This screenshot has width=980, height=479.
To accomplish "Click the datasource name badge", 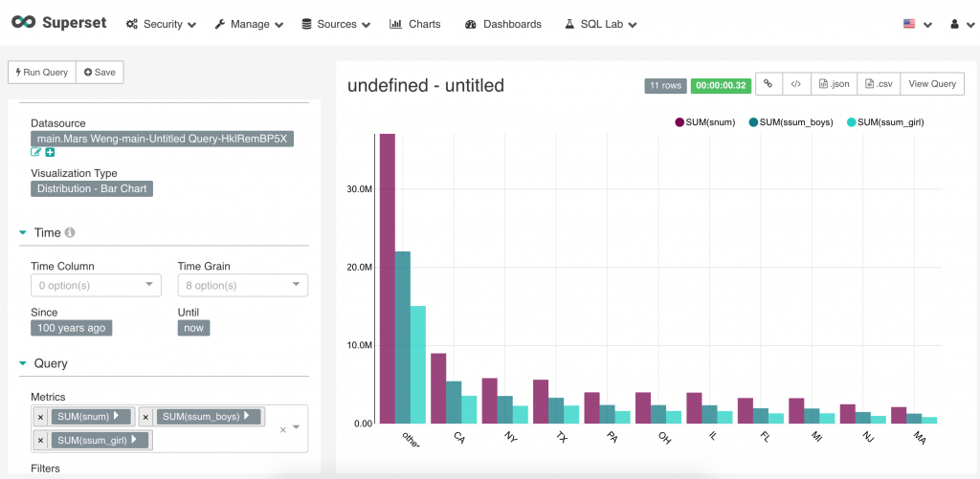I will coord(162,139).
